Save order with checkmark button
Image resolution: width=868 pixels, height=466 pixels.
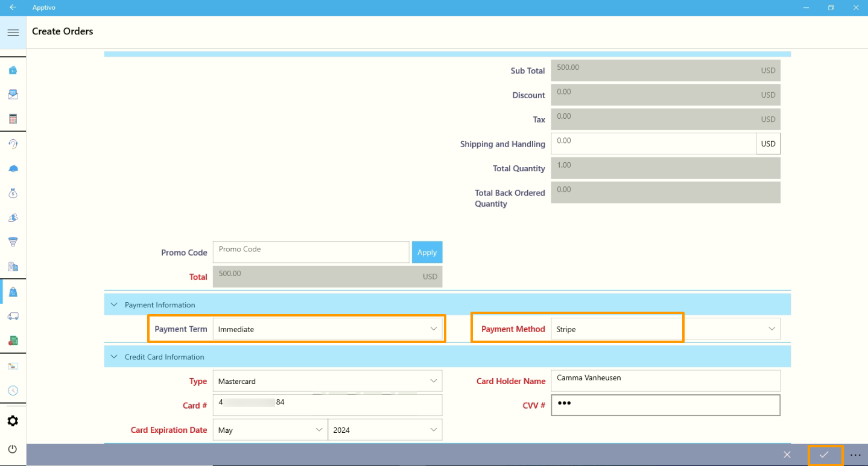click(x=824, y=455)
